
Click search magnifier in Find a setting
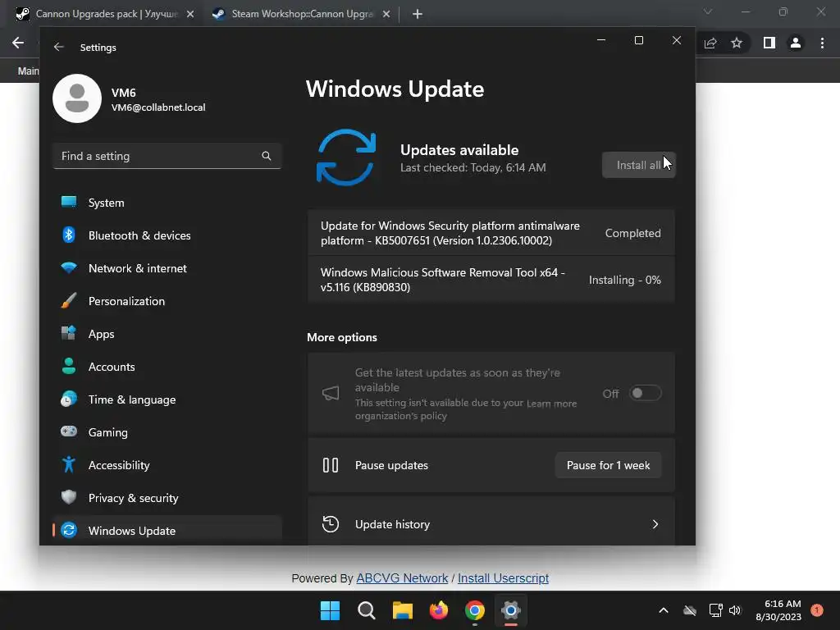267,156
